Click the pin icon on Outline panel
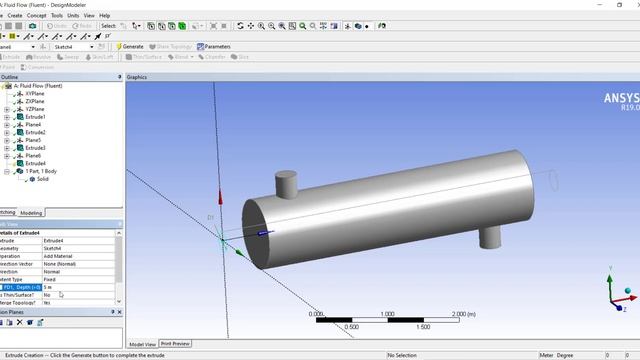 [120, 77]
